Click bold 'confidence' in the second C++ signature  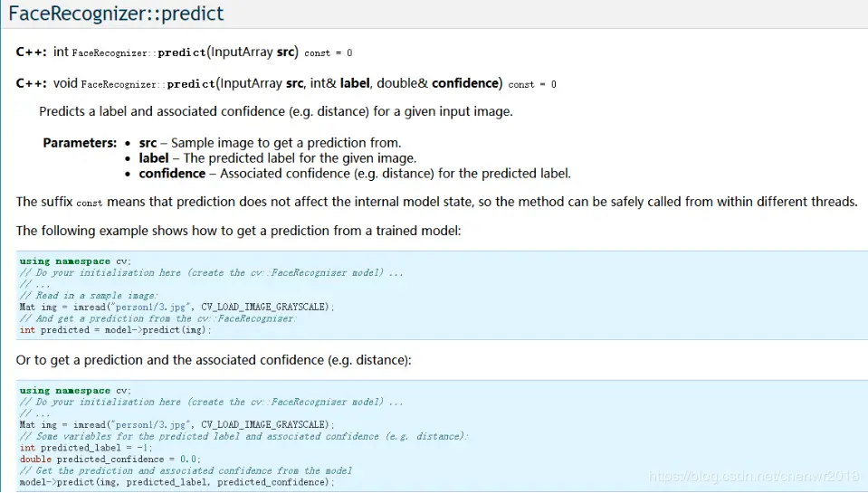point(466,83)
